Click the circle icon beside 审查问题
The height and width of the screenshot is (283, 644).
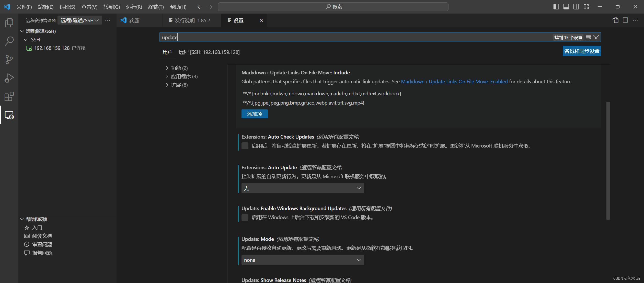point(27,244)
